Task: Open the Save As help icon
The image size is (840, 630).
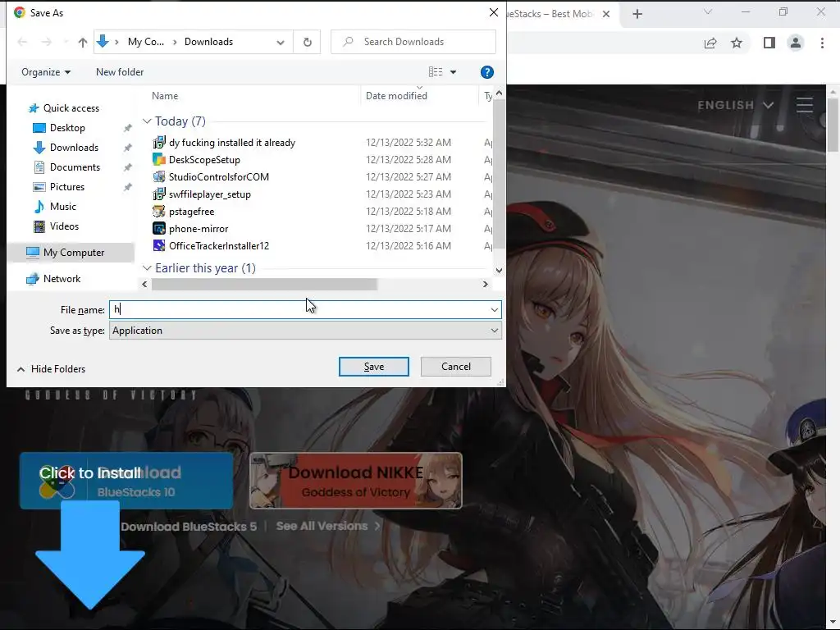Action: (x=487, y=72)
